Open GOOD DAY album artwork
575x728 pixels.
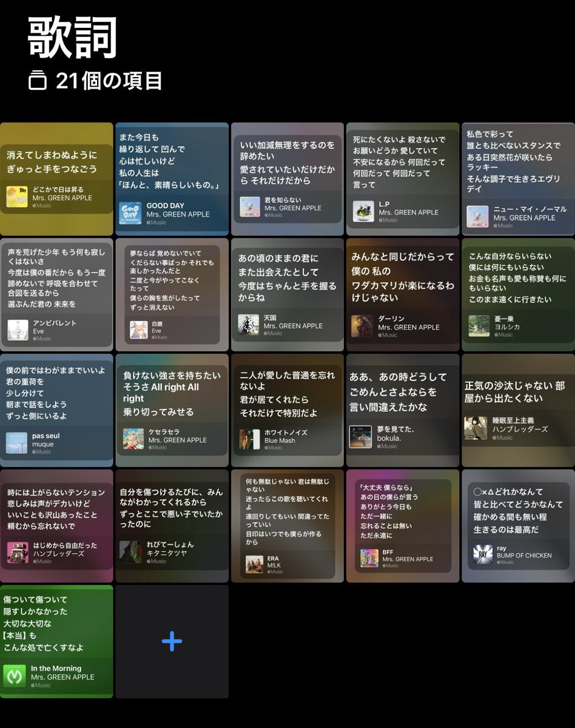[x=130, y=214]
